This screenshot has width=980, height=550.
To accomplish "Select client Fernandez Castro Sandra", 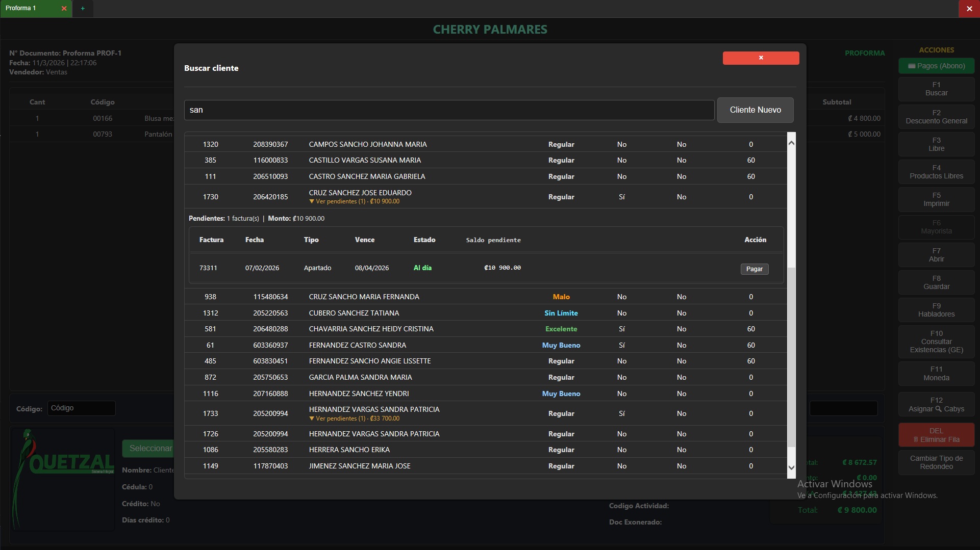I will tap(357, 345).
